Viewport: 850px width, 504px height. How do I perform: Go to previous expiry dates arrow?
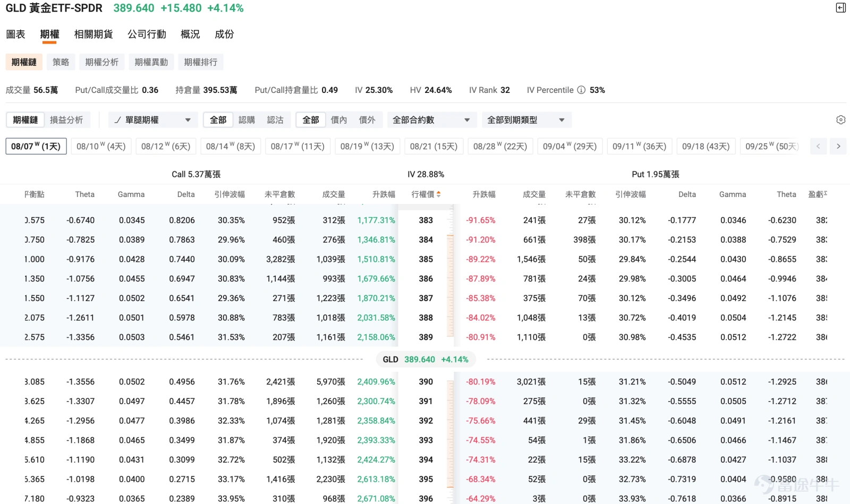tap(818, 146)
